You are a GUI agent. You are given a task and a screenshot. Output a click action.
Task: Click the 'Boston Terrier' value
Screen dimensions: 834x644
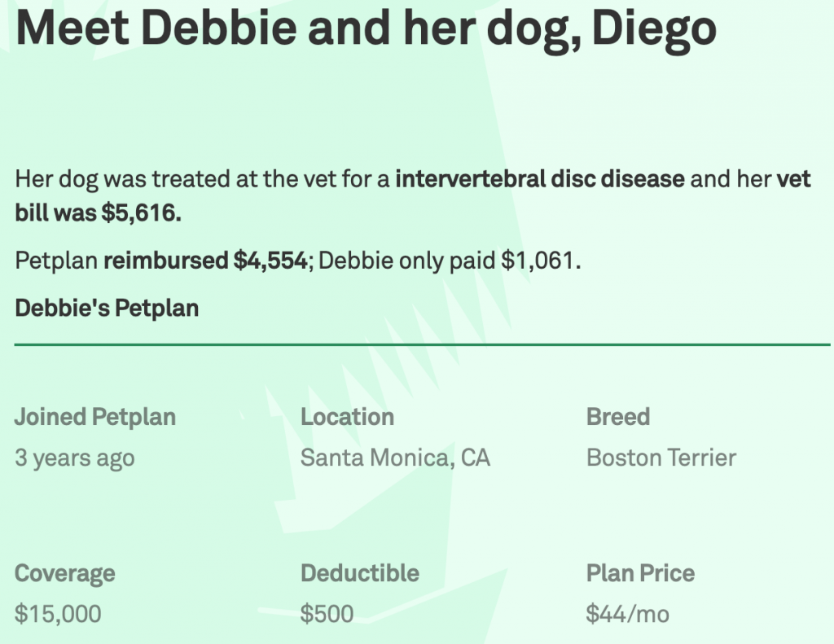tap(661, 458)
